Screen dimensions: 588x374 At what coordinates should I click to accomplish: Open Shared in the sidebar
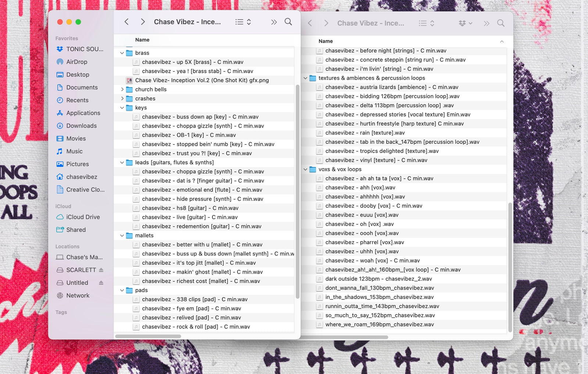(x=71, y=230)
